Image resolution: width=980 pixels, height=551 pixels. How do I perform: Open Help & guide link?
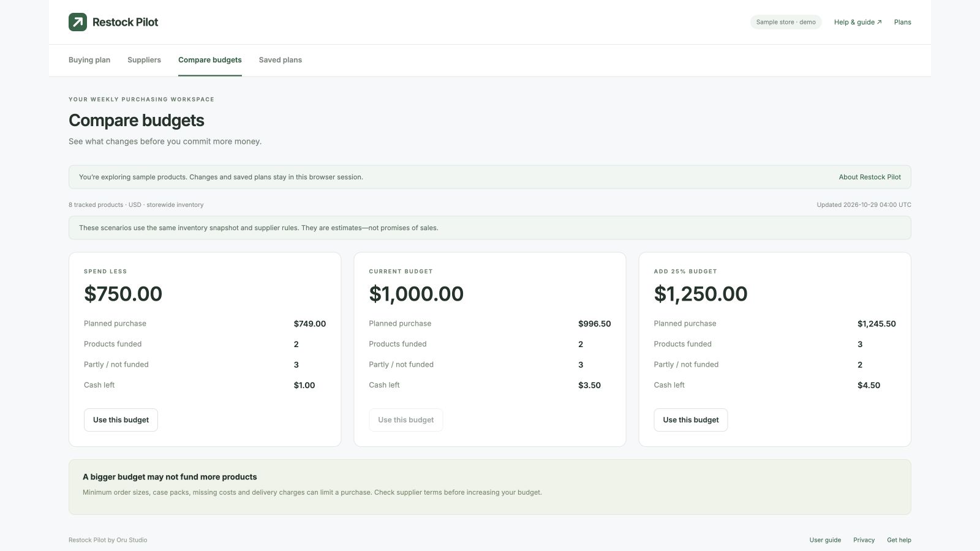[x=858, y=22]
